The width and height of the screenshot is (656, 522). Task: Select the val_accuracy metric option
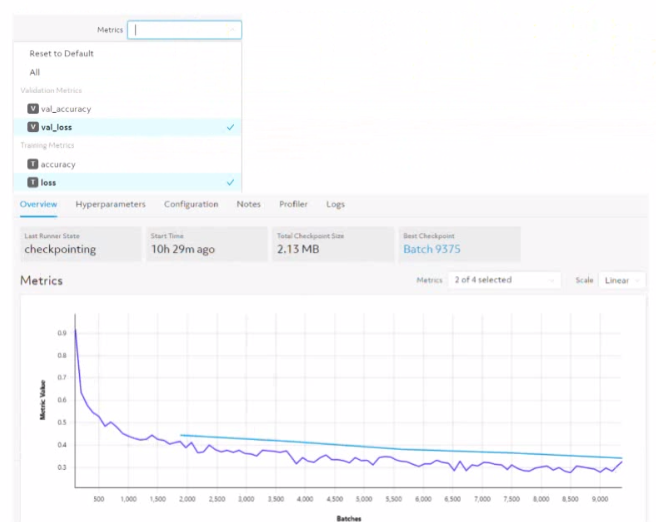[x=127, y=109]
